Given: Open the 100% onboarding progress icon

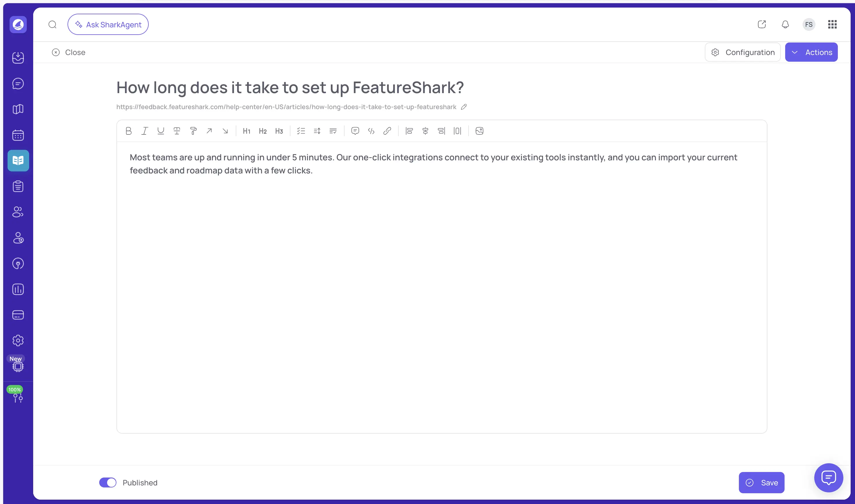Looking at the screenshot, I should click(18, 398).
